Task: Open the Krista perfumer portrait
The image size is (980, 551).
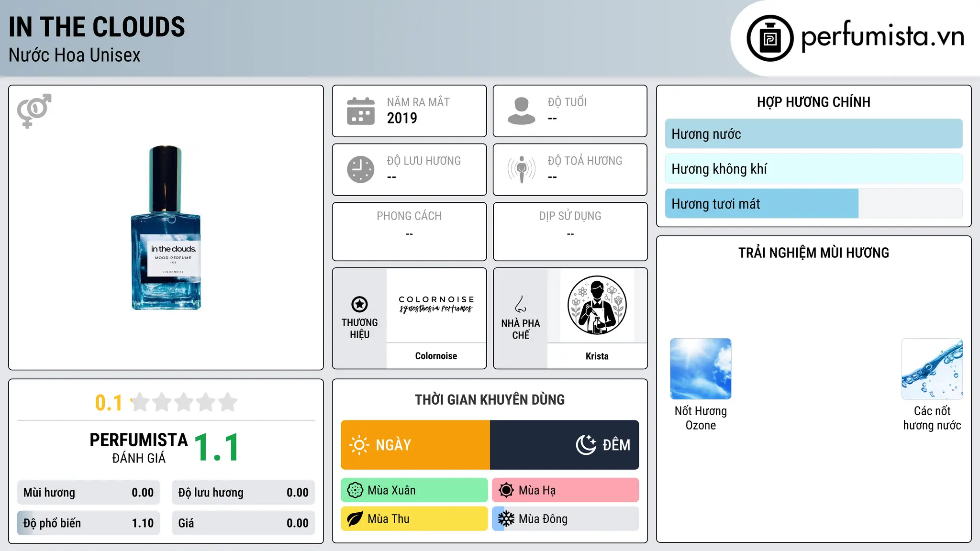Action: coord(597,305)
